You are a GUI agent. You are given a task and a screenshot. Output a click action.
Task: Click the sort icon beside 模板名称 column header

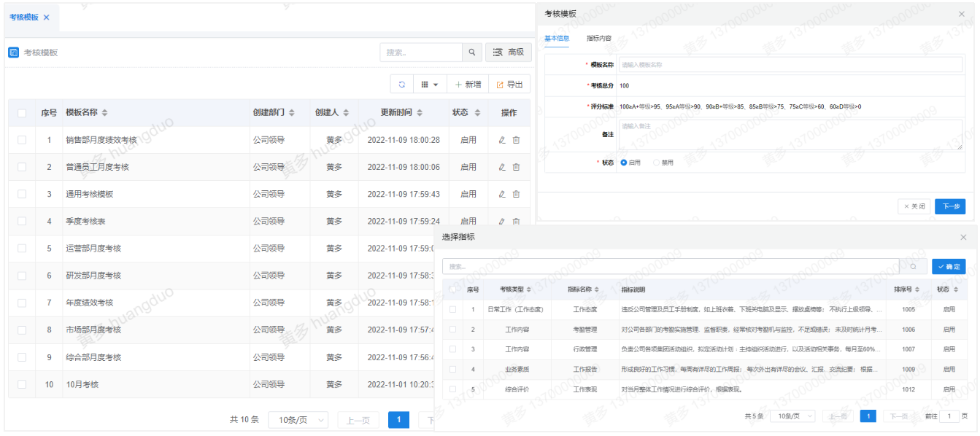pos(104,113)
